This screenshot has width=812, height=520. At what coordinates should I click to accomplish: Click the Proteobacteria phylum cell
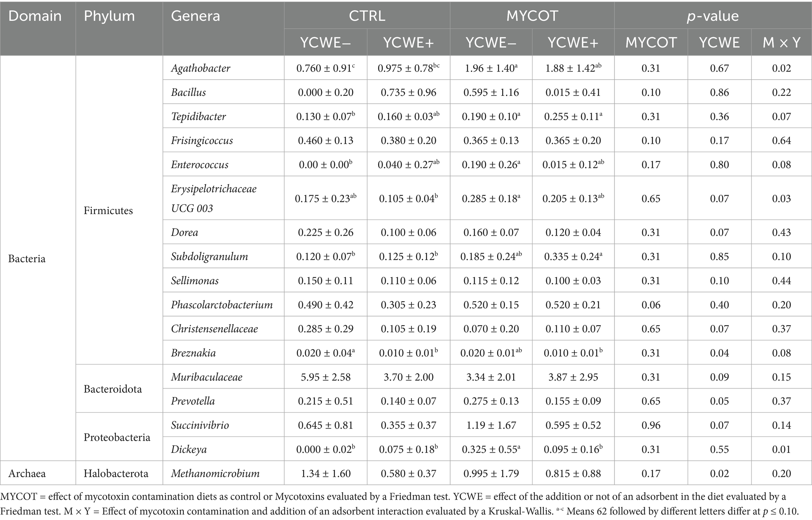coord(117,437)
